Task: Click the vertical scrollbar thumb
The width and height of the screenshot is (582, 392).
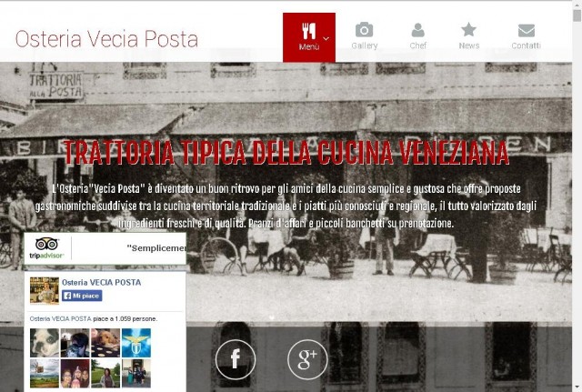Action: (x=577, y=15)
